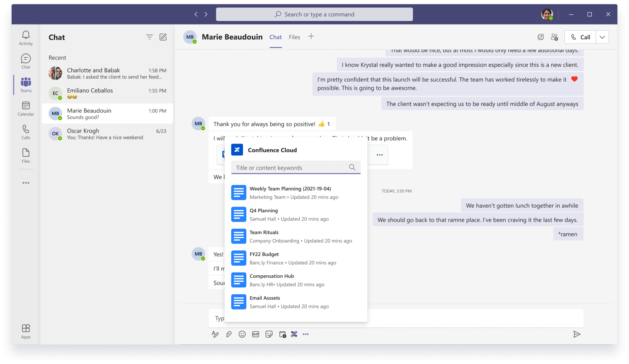Open the sticker picker
This screenshot has height=364, width=629.
(x=269, y=334)
